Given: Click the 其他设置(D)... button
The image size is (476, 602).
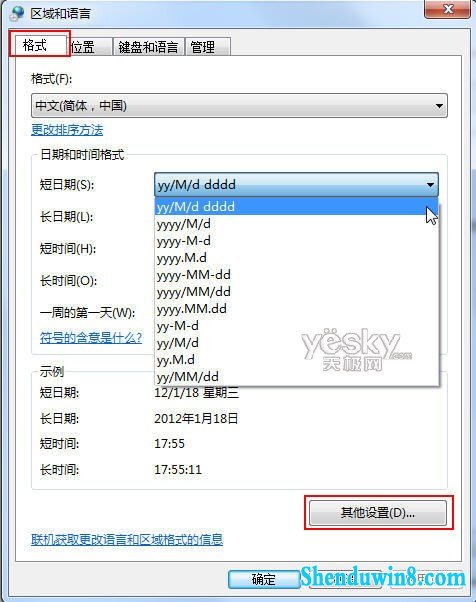Looking at the screenshot, I should point(378,512).
